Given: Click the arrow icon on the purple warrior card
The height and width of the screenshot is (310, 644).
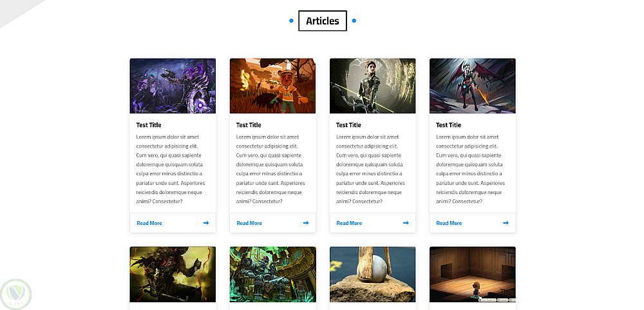Looking at the screenshot, I should [x=206, y=223].
